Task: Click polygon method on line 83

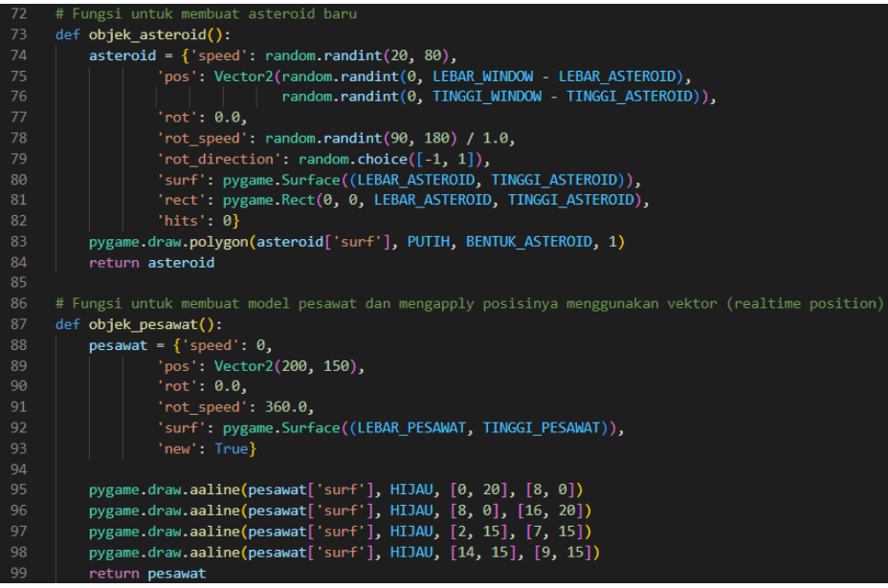Action: click(x=218, y=242)
